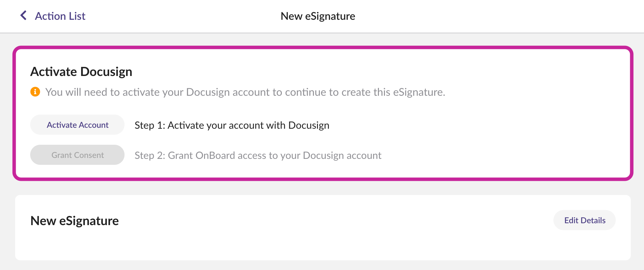Go back via the Action List link
The width and height of the screenshot is (644, 270).
60,16
